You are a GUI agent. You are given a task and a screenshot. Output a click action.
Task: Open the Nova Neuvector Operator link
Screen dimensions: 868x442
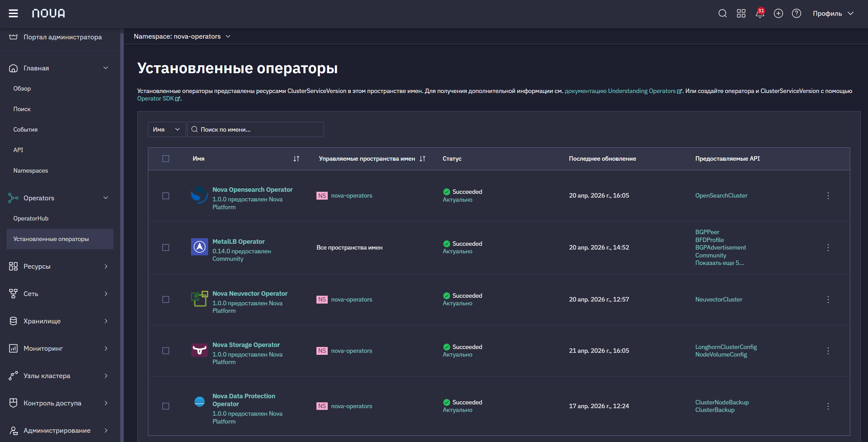[x=250, y=293]
